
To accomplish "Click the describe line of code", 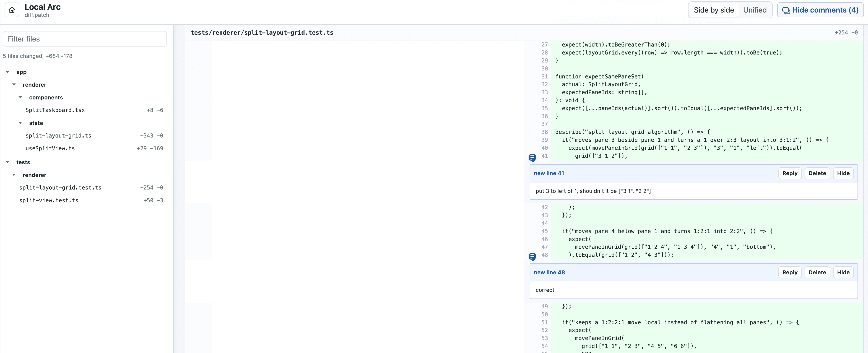I will click(632, 132).
